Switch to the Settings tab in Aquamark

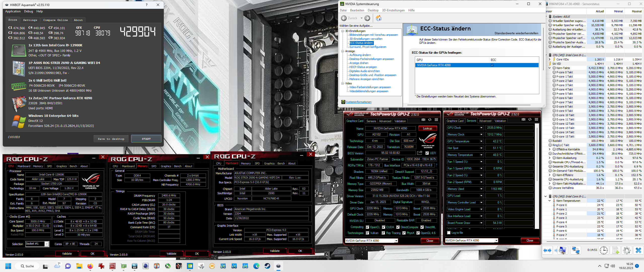(x=30, y=20)
